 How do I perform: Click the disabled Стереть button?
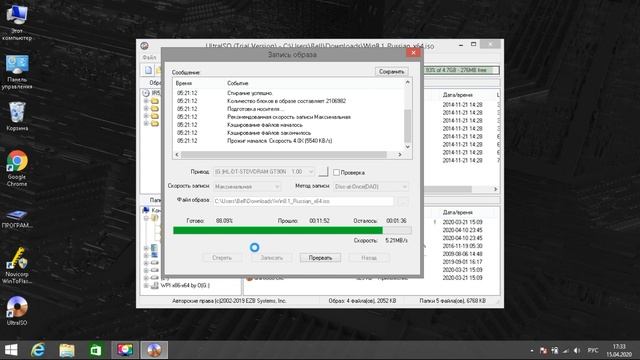[222, 258]
